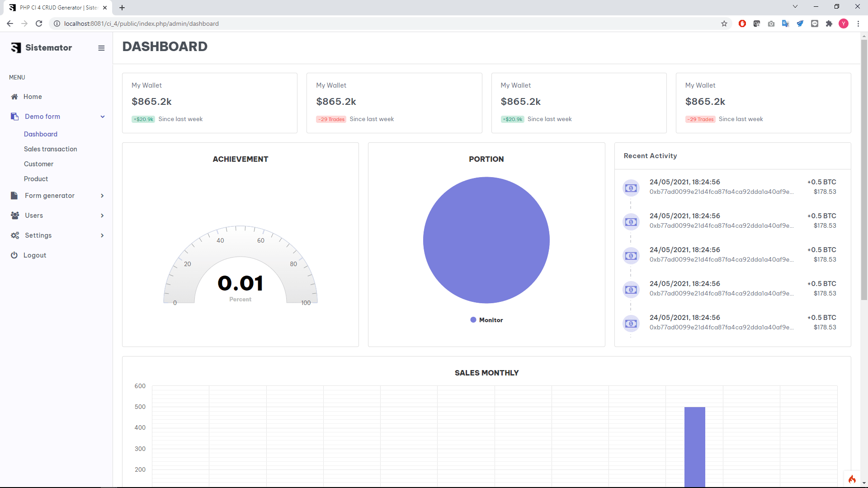Open the Customer menu item
Screen dimensions: 868x488
[38, 164]
